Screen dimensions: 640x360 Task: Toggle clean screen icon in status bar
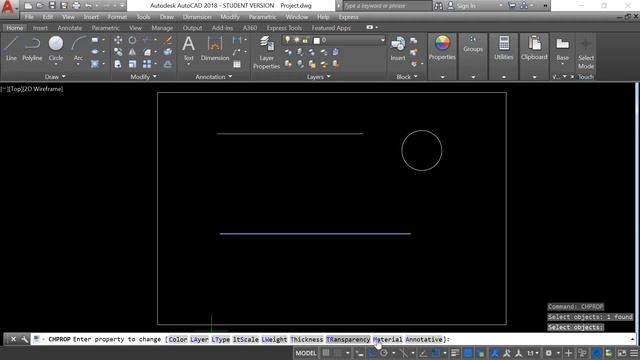pyautogui.click(x=622, y=353)
